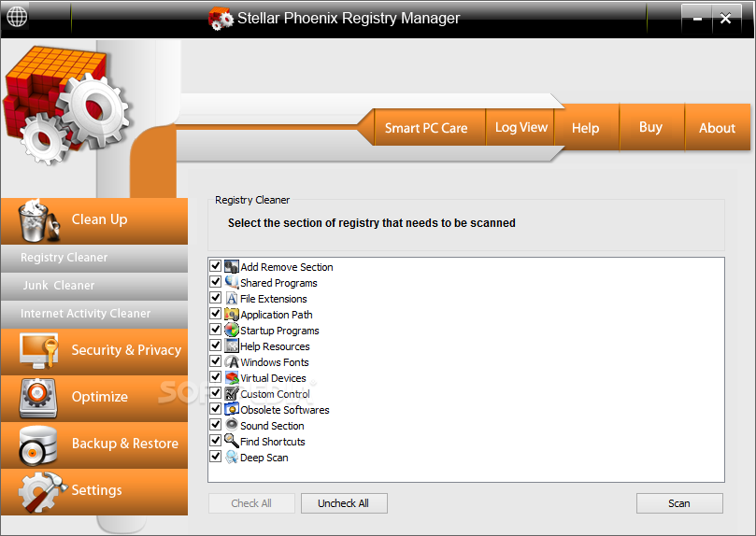Expand the Backup & Restore section label
Viewport: 756px width, 536px height.
(x=125, y=444)
